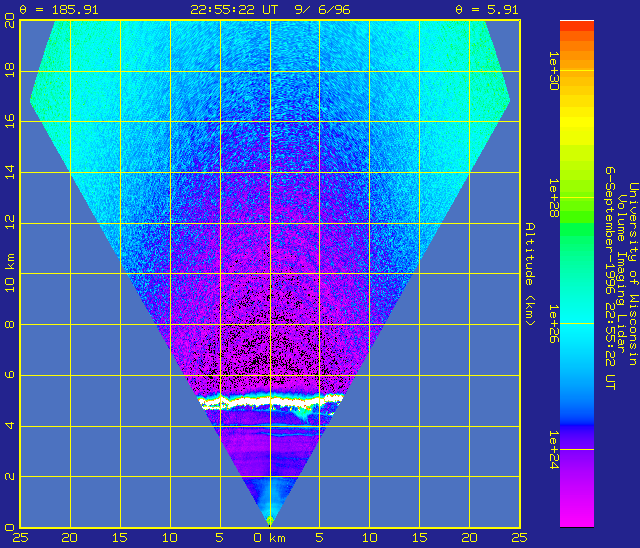Click the 2 altitude axis label
The height and width of the screenshot is (548, 640).
click(10, 476)
